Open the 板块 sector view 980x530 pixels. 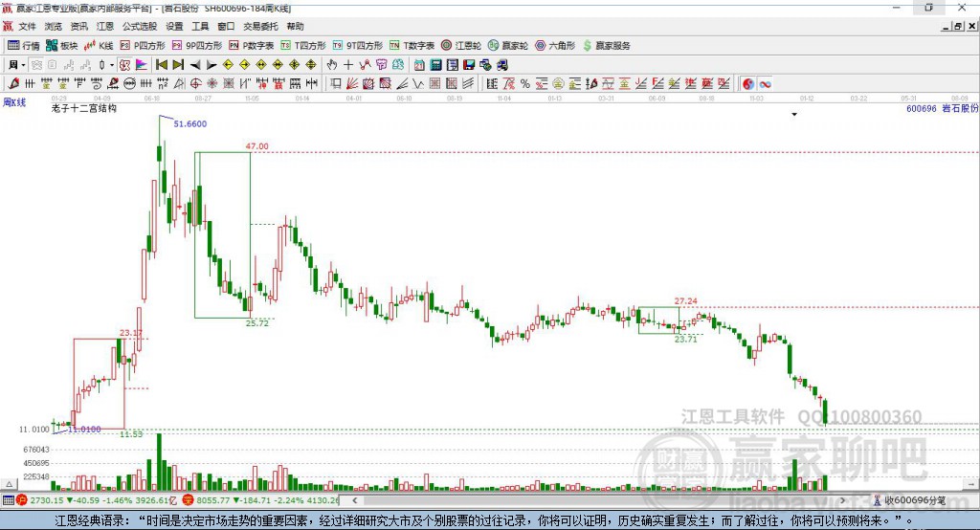62,46
